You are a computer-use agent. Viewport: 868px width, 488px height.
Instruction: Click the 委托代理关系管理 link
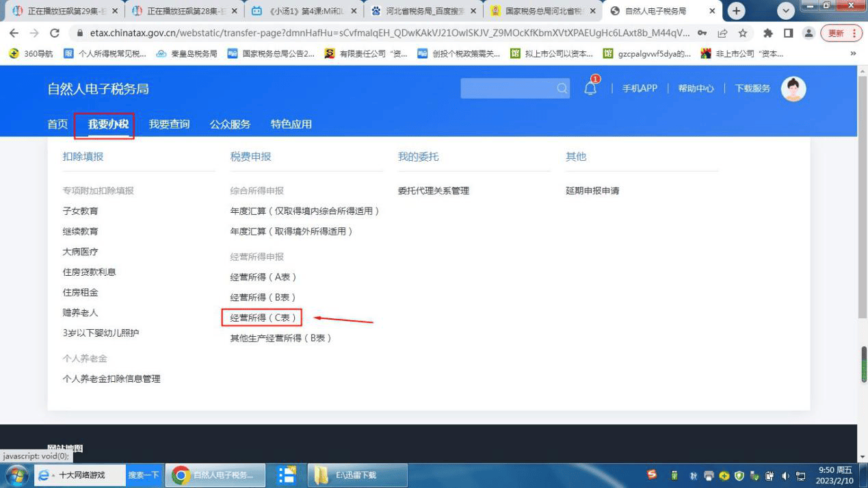434,191
